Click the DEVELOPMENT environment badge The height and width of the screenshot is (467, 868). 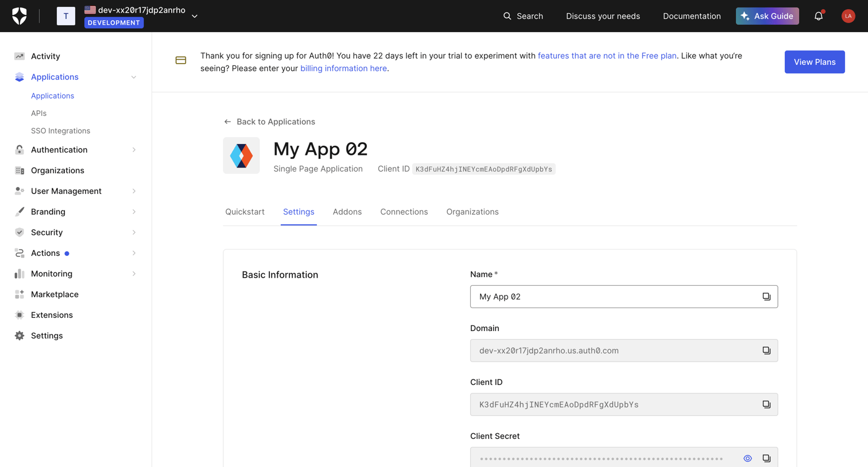coord(114,22)
